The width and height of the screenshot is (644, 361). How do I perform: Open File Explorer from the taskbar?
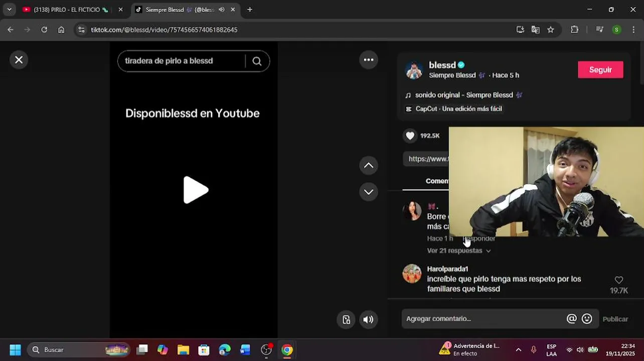183,349
